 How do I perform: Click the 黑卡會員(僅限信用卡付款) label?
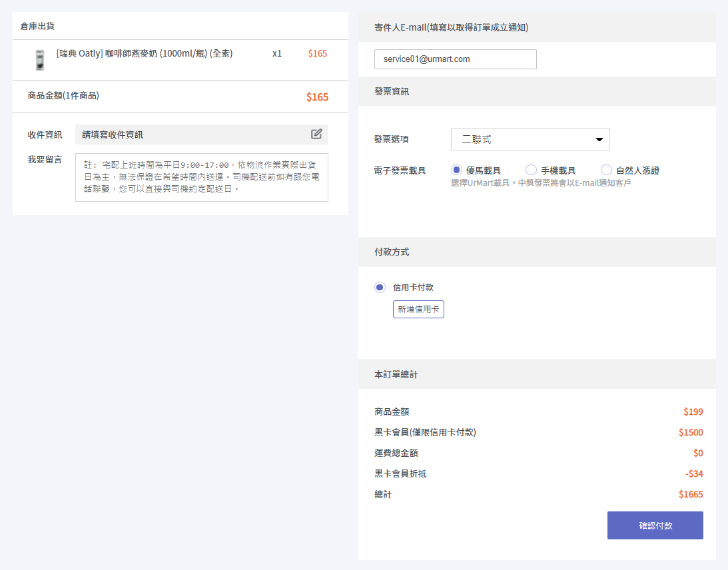[x=426, y=432]
